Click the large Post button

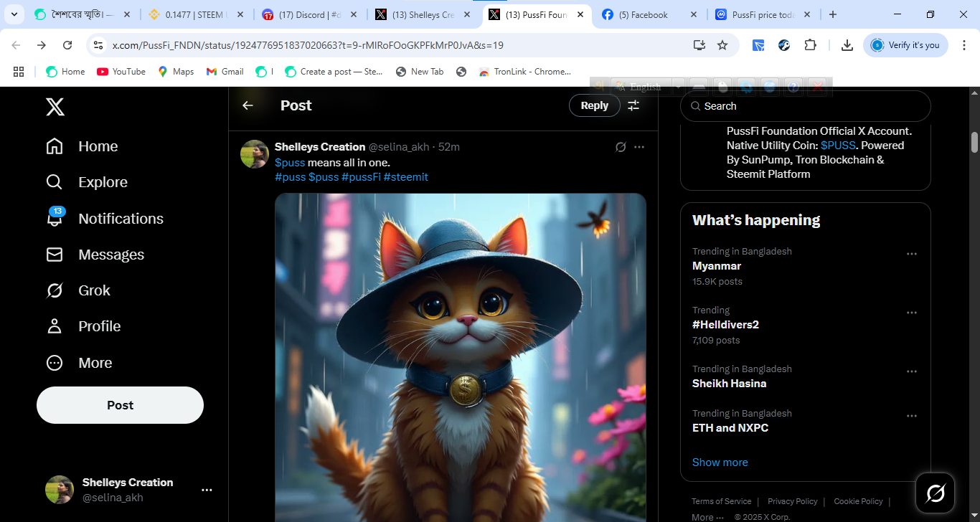click(120, 405)
